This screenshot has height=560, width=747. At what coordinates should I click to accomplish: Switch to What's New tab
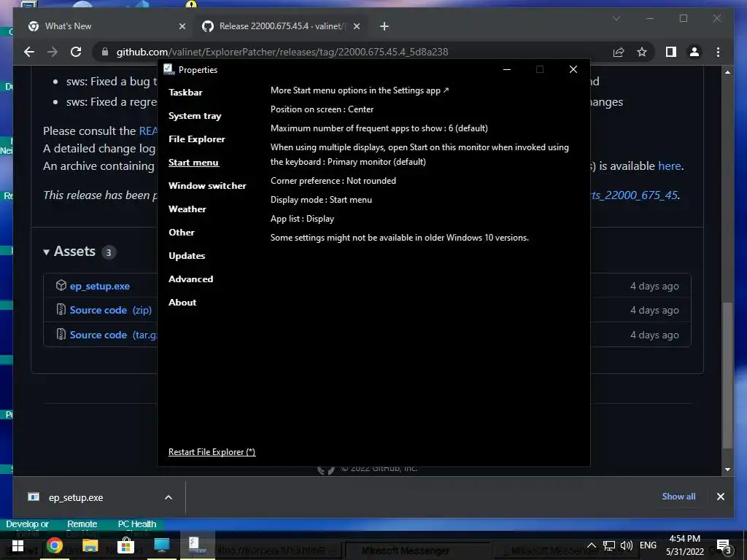107,26
